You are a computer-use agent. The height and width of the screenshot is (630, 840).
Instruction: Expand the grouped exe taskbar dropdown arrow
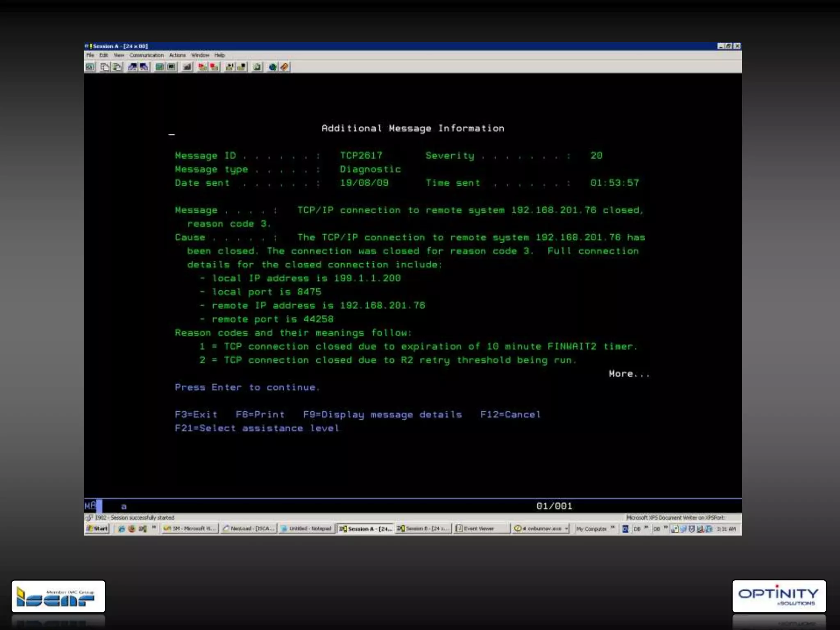click(566, 528)
